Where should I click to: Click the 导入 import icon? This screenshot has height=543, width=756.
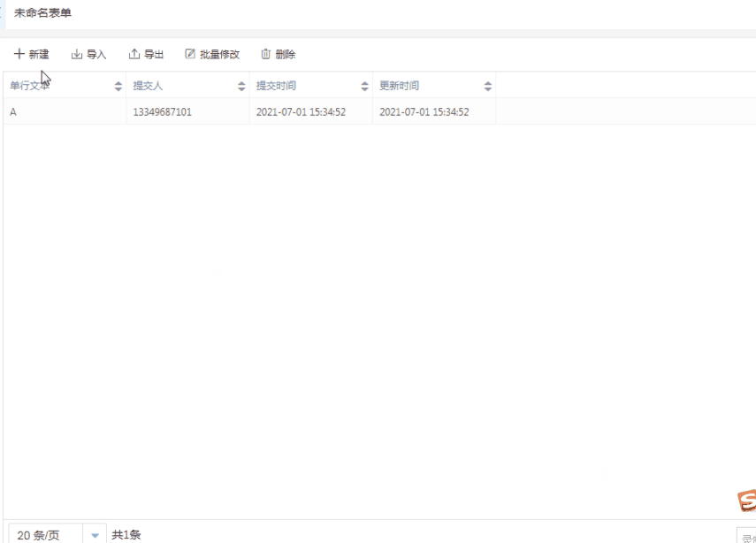[x=77, y=54]
